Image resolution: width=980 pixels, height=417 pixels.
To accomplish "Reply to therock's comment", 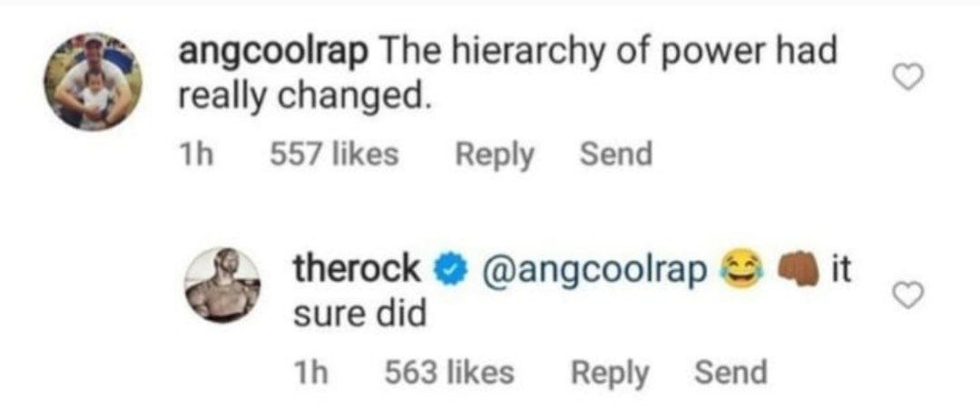I will point(609,372).
